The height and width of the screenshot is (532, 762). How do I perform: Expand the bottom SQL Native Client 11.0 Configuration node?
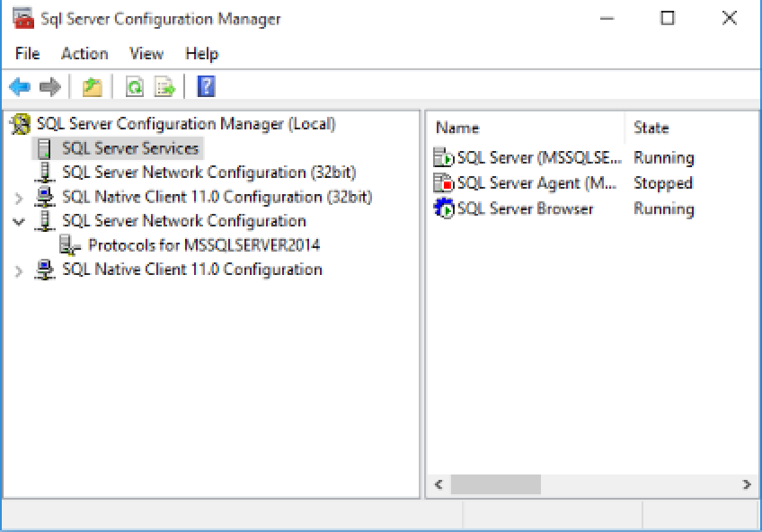19,271
